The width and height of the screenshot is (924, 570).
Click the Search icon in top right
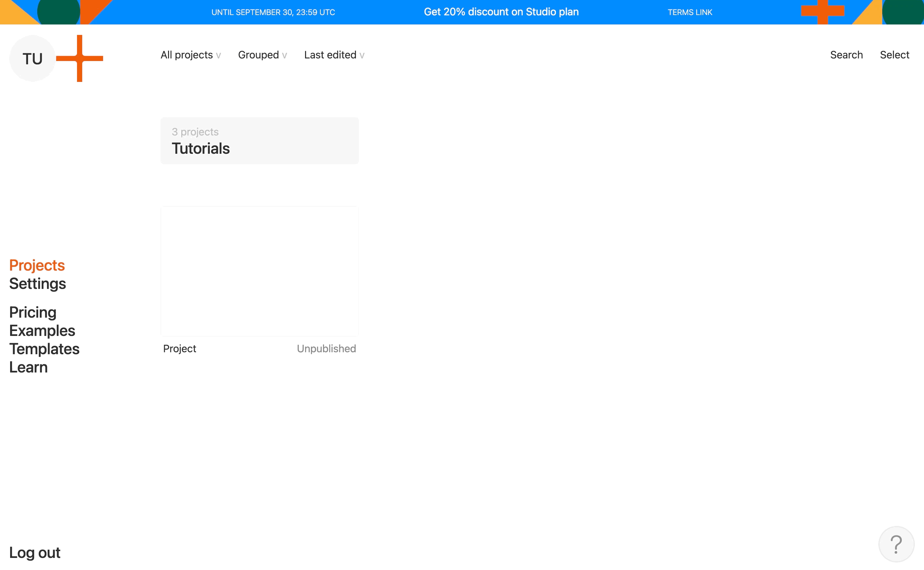point(846,54)
